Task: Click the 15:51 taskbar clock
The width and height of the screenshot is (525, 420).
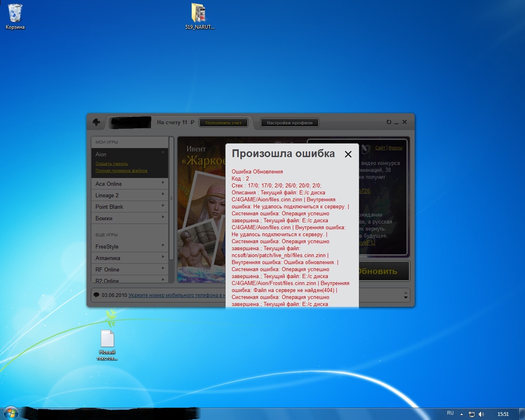Action: [503, 414]
